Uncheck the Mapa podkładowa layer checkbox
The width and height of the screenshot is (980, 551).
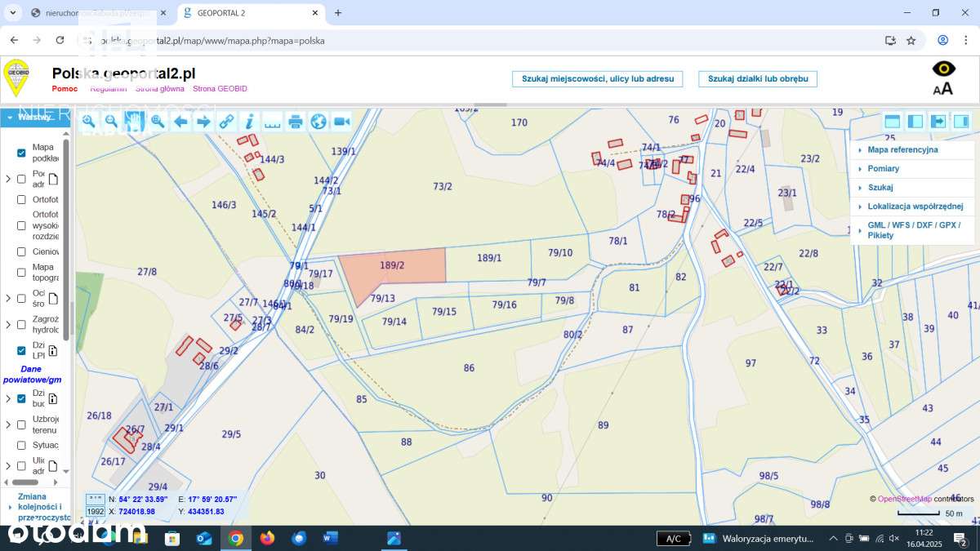[22, 153]
